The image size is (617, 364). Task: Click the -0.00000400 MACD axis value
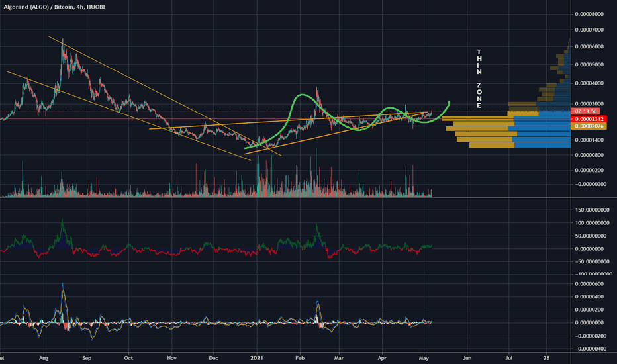tap(591, 349)
